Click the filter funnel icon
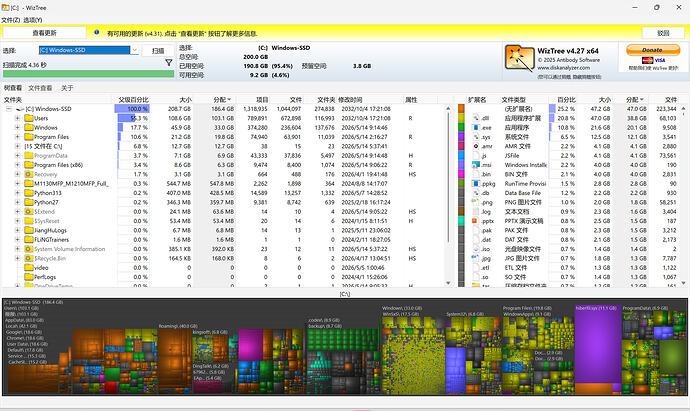Image resolution: width=690 pixels, height=411 pixels. [169, 62]
